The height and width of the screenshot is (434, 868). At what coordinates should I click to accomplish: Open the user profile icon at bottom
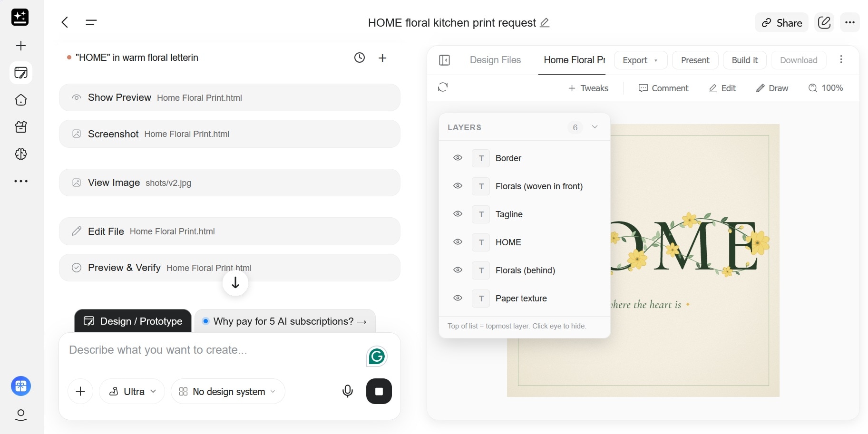coord(21,415)
